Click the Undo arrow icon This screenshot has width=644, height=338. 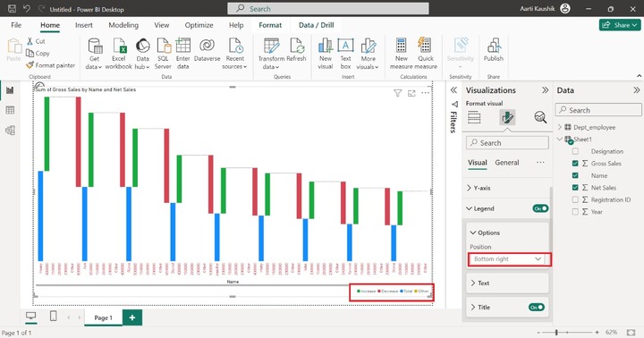27,9
